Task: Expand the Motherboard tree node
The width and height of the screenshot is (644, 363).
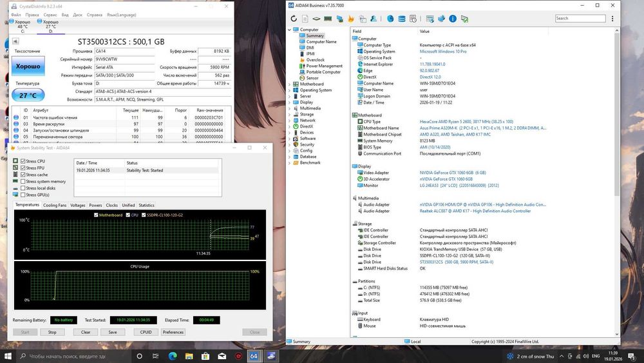Action: click(289, 84)
